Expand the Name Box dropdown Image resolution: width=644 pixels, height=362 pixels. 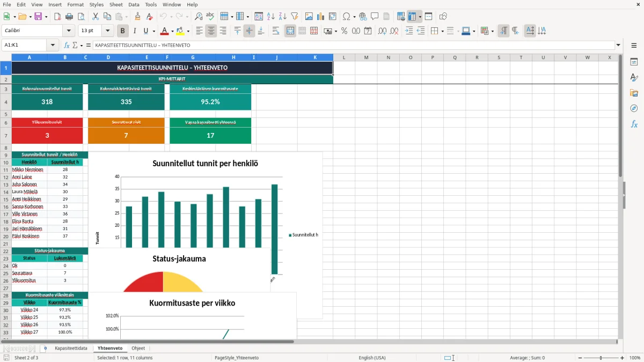click(x=53, y=45)
